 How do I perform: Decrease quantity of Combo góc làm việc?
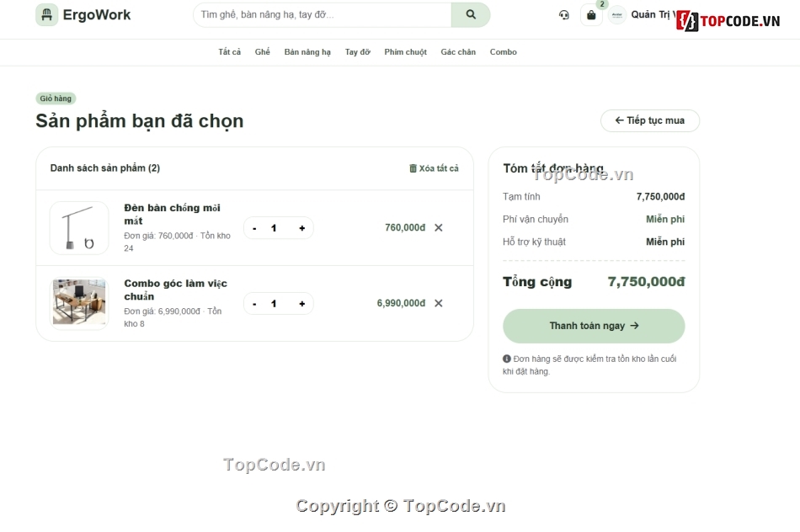pyautogui.click(x=254, y=304)
